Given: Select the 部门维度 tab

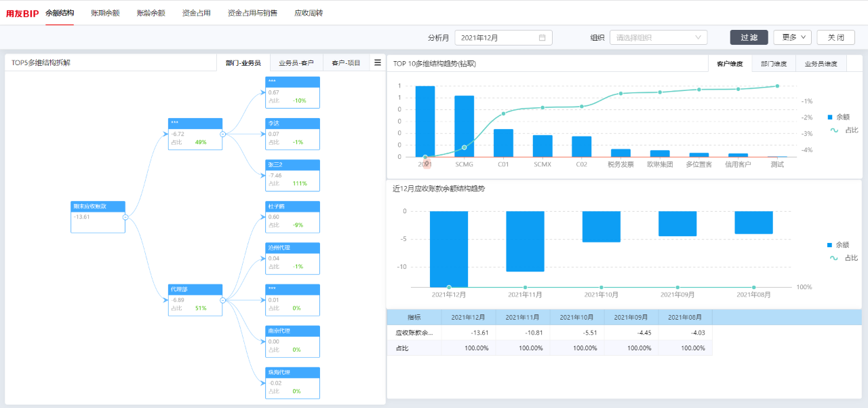Looking at the screenshot, I should coord(774,64).
